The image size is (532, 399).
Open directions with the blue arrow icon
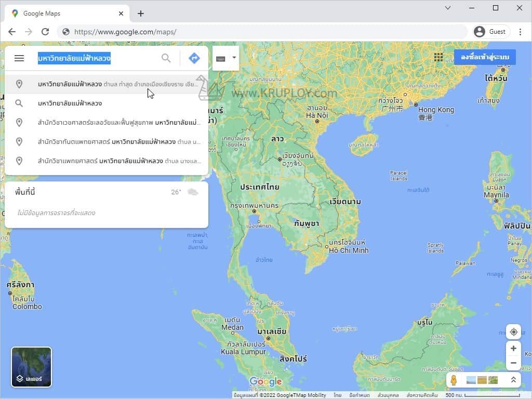pyautogui.click(x=194, y=58)
